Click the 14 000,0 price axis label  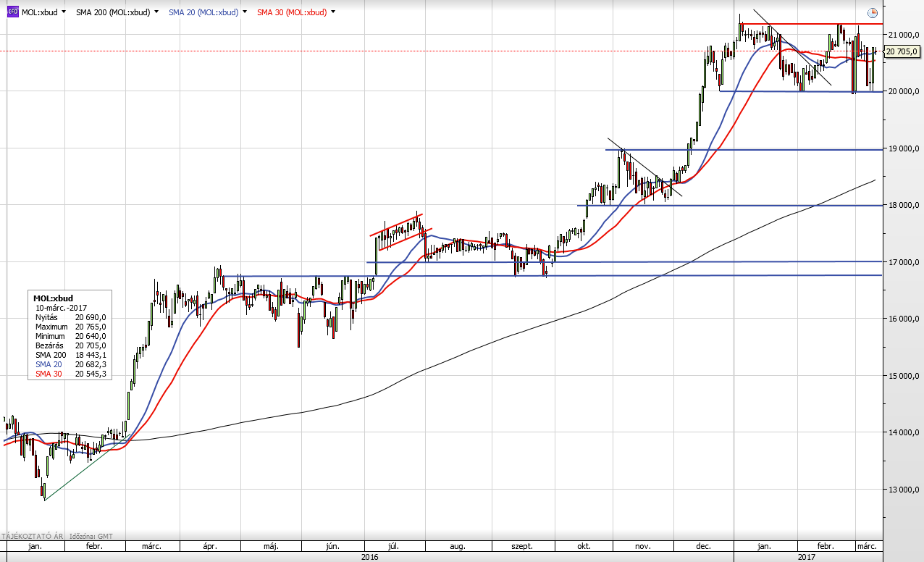(x=903, y=433)
